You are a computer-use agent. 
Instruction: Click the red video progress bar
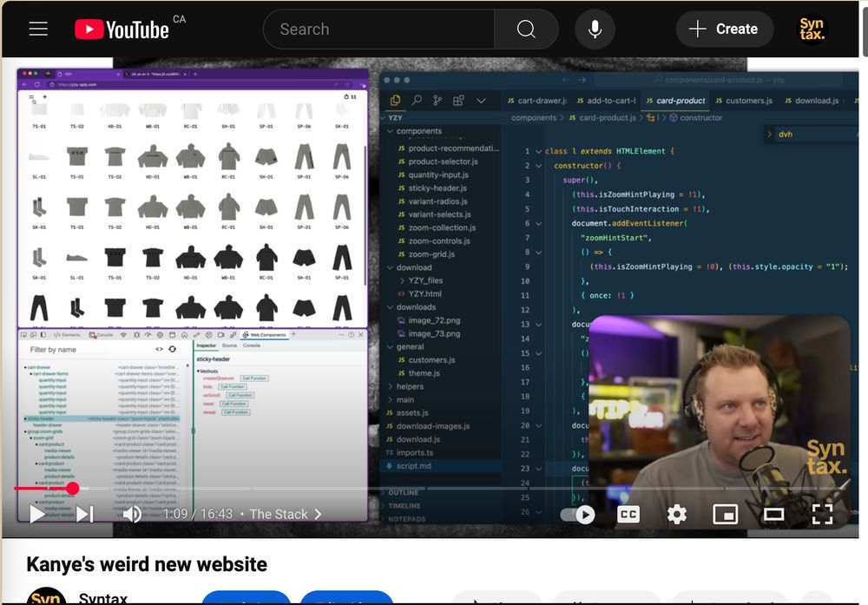click(42, 489)
